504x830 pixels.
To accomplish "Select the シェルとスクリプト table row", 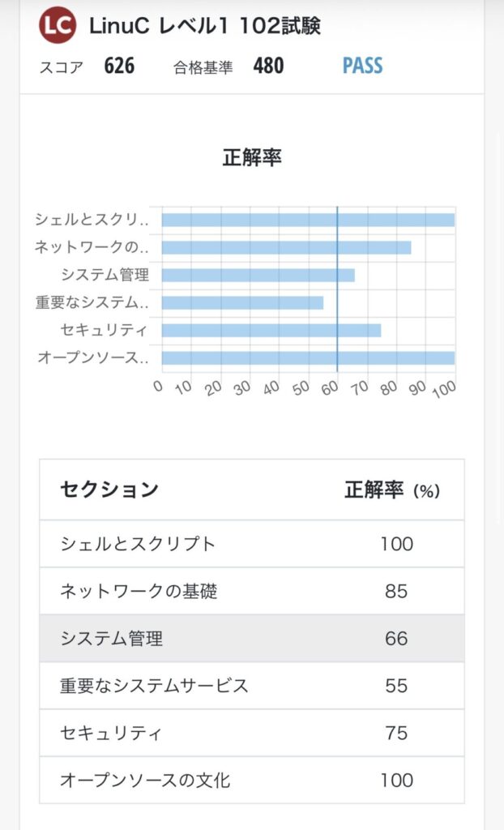I will pos(251,543).
